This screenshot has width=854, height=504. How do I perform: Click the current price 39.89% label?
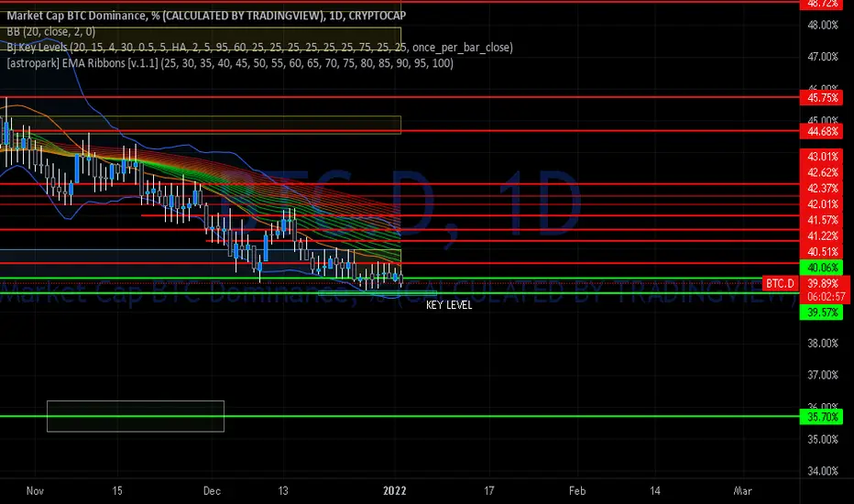tap(825, 283)
